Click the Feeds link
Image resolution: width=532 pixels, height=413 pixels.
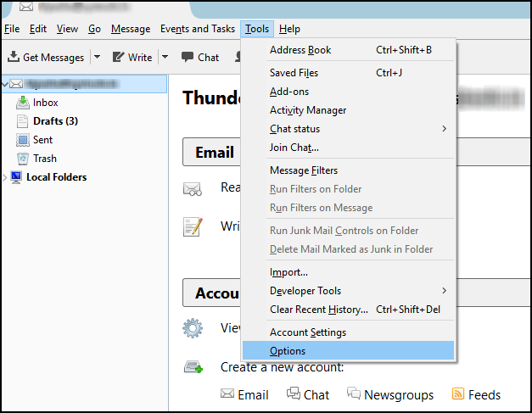pos(484,394)
